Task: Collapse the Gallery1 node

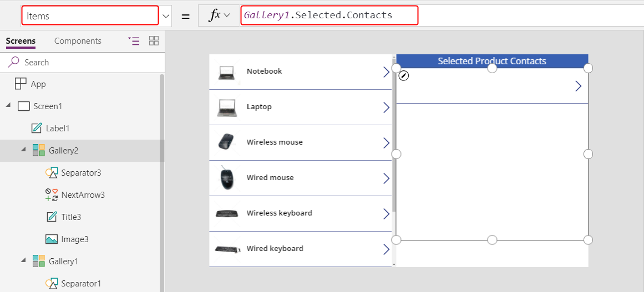Action: [23, 261]
